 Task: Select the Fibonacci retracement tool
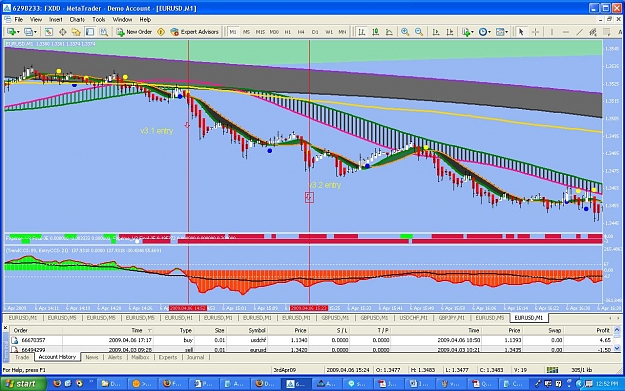[x=607, y=32]
